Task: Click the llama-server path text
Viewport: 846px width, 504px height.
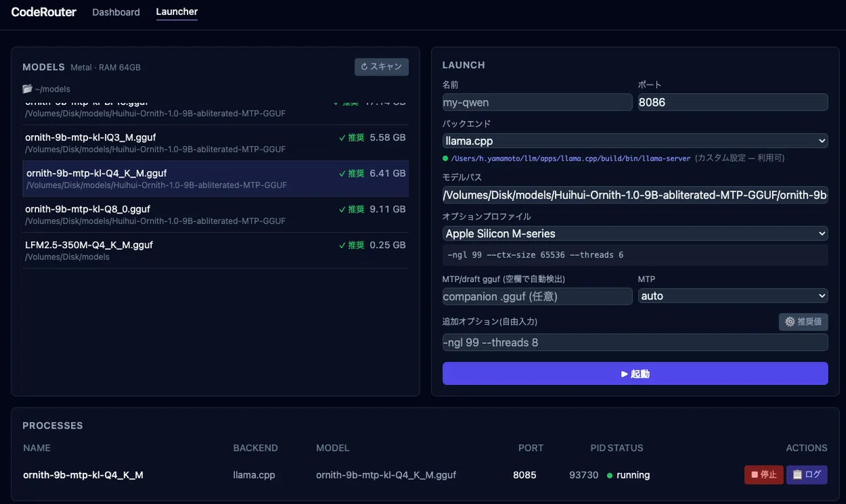Action: coord(571,159)
